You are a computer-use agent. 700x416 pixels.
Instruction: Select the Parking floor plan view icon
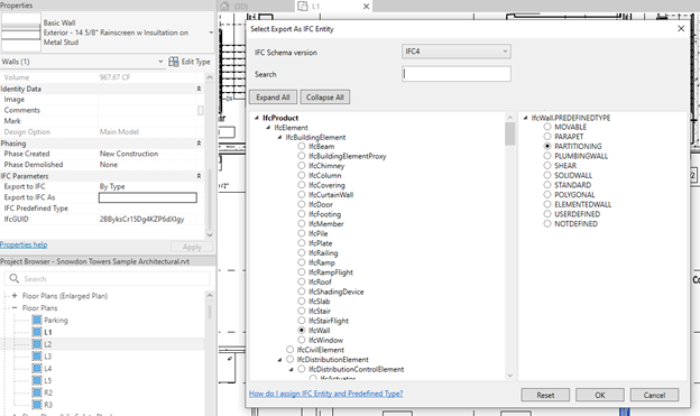36,321
